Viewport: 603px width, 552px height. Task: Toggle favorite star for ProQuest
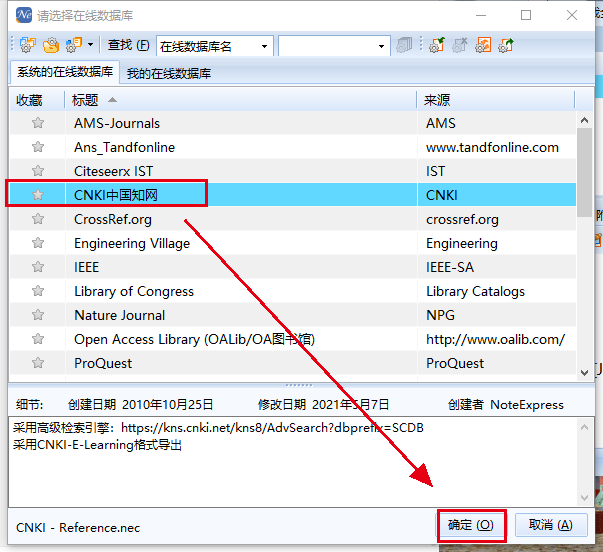pyautogui.click(x=38, y=363)
